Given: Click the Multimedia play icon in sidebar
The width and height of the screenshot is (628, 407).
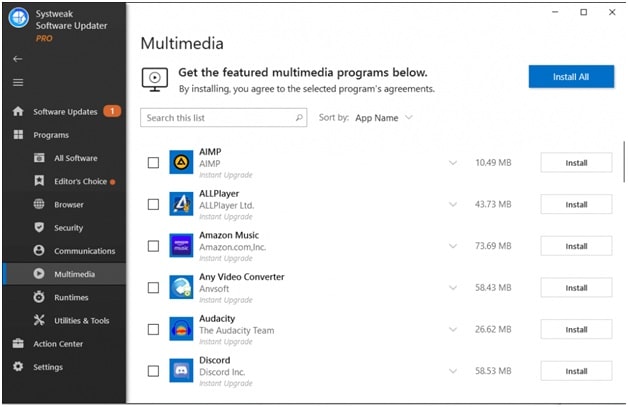Looking at the screenshot, I should pos(39,274).
